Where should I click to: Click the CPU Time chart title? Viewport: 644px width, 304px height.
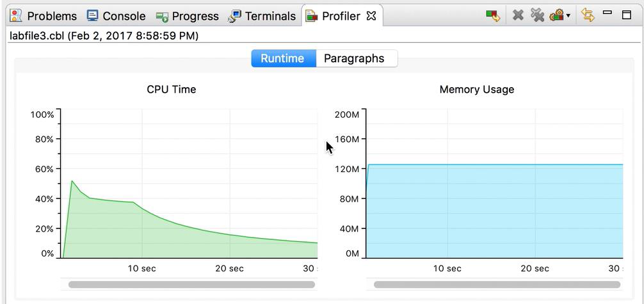[x=172, y=89]
